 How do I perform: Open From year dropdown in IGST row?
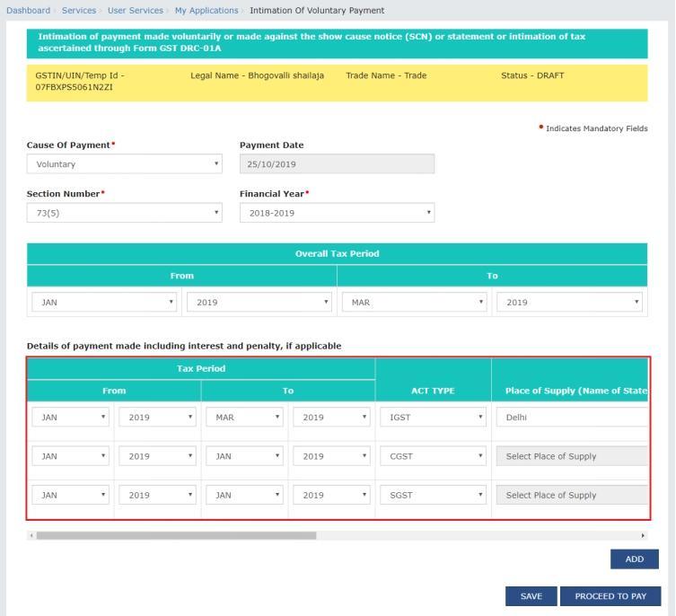(157, 418)
